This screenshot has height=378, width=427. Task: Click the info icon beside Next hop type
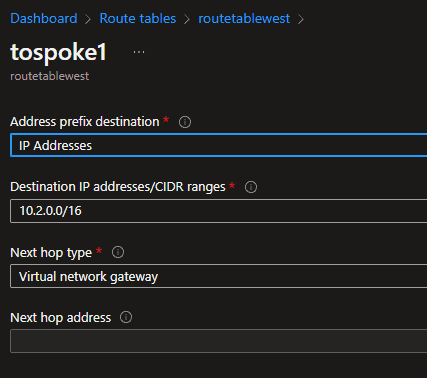(x=118, y=252)
